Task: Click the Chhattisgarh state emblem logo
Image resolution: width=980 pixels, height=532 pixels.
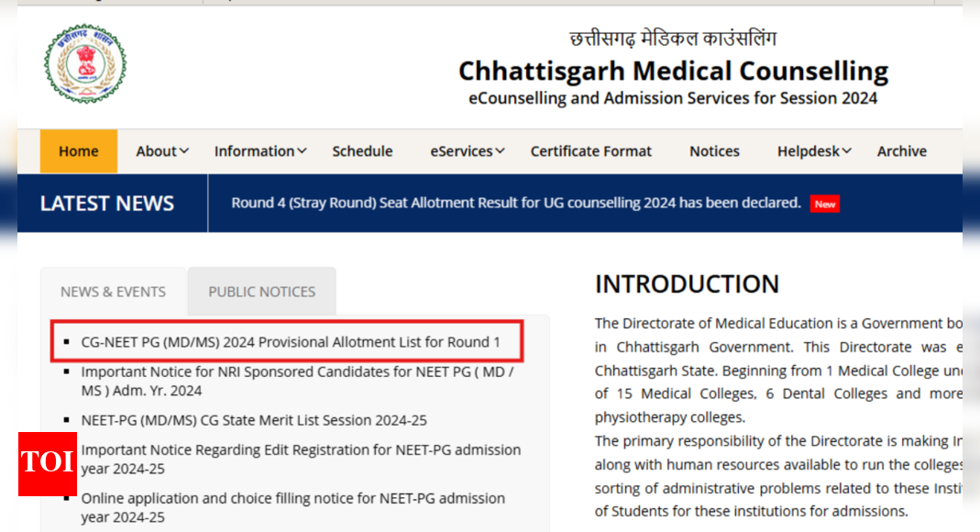Action: coord(84,64)
